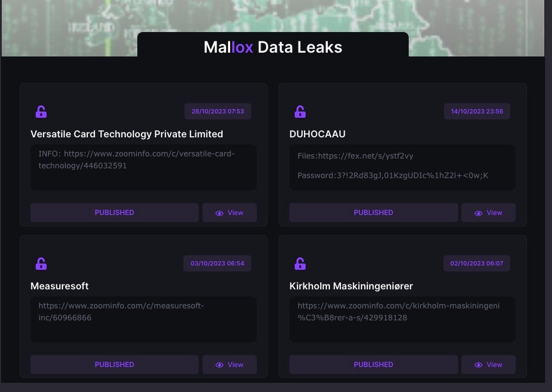Click the View eye button for Measuresoft
The width and height of the screenshot is (552, 392).
click(x=229, y=365)
